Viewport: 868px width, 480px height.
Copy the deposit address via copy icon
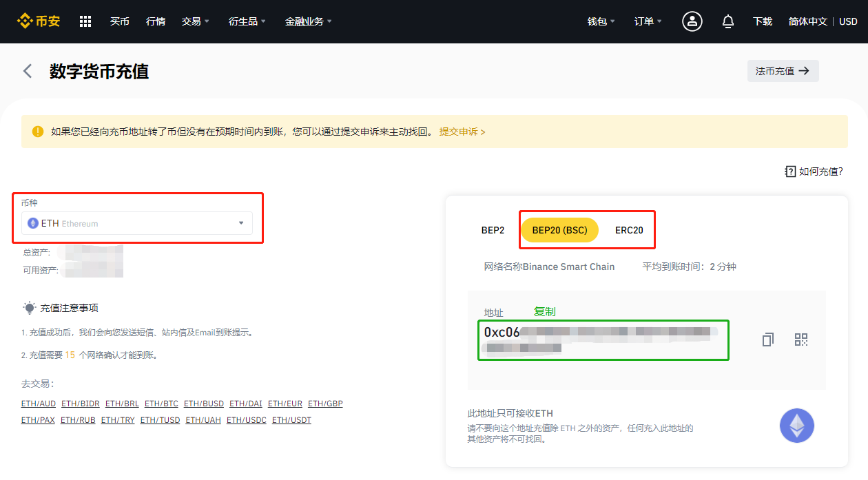click(x=768, y=340)
